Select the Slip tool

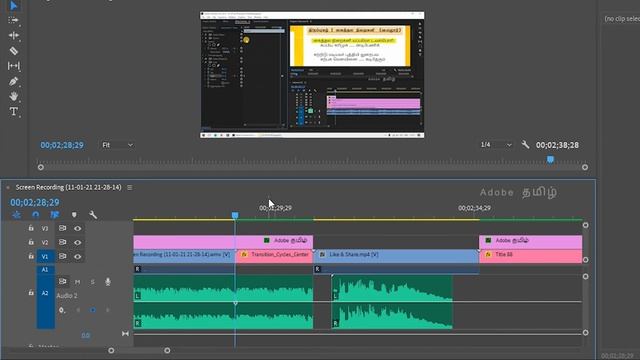click(x=13, y=66)
